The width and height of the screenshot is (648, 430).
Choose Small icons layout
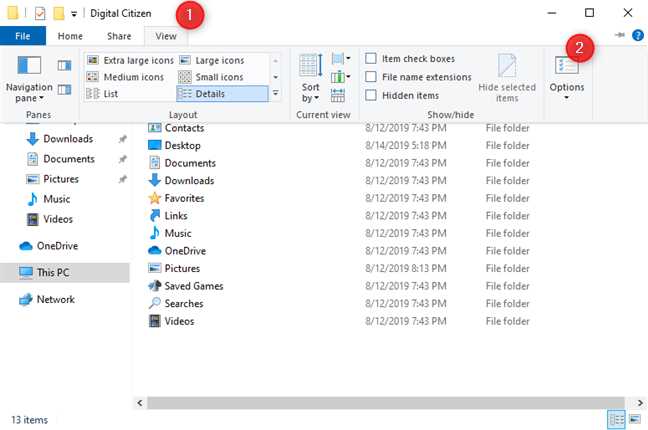pyautogui.click(x=211, y=77)
